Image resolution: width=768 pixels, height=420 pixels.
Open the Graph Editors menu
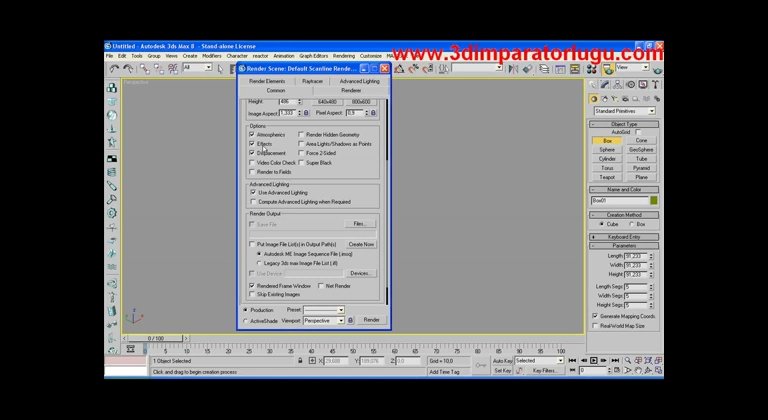tap(313, 56)
